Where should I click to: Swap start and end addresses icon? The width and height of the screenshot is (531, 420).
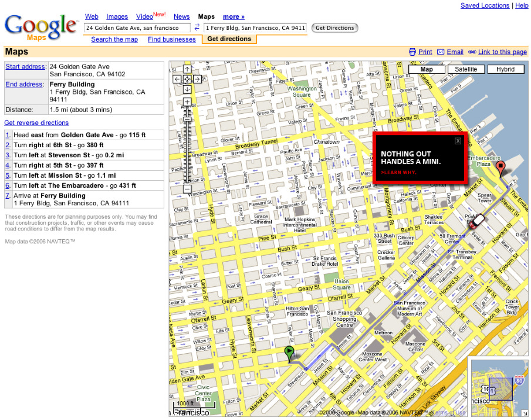click(197, 28)
